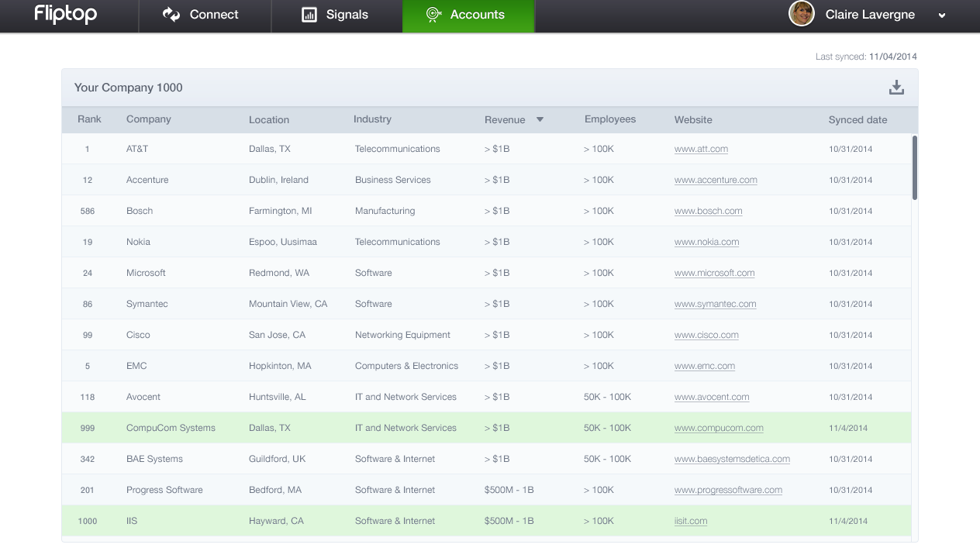Open www.baesystemsdetica.com link
This screenshot has height=548, width=980.
coord(732,459)
